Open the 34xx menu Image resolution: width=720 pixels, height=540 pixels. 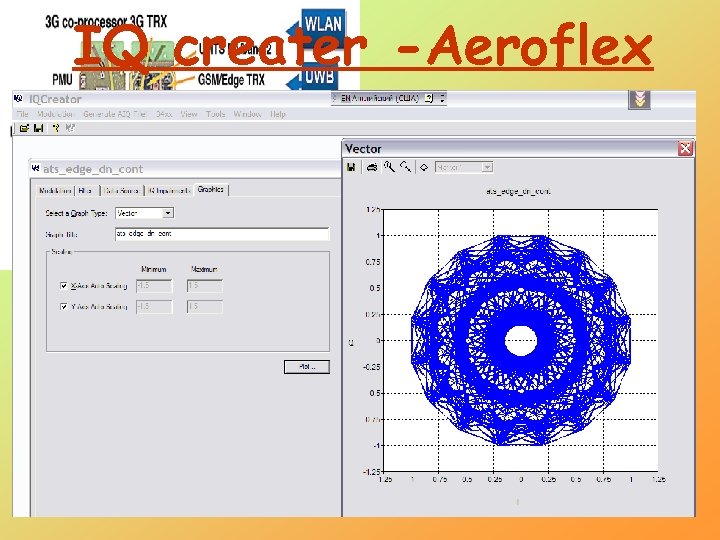pos(164,114)
